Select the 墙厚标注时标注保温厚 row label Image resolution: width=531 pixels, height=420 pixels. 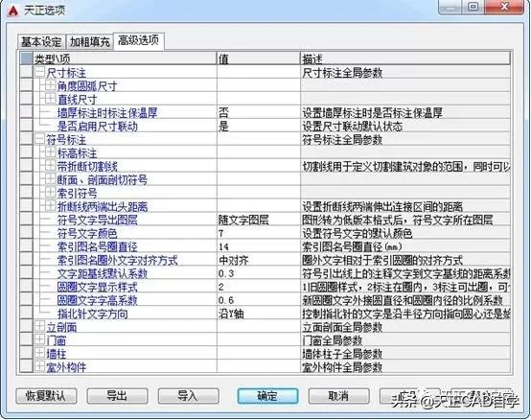(107, 113)
